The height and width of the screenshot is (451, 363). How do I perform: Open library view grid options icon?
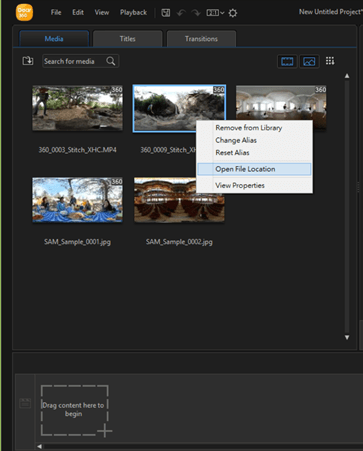tap(330, 61)
